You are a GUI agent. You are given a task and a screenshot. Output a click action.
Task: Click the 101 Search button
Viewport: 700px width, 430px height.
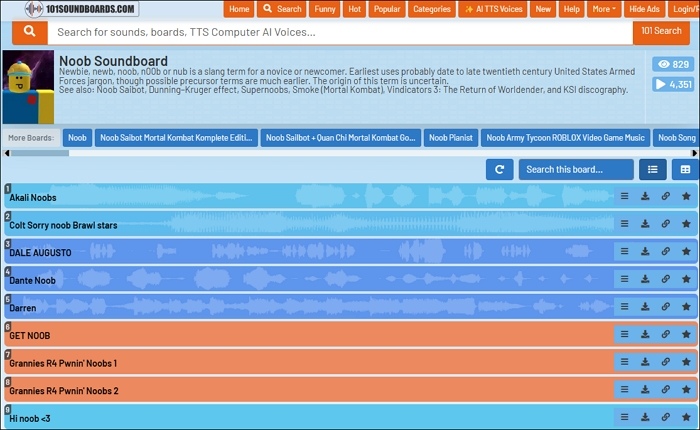[661, 32]
